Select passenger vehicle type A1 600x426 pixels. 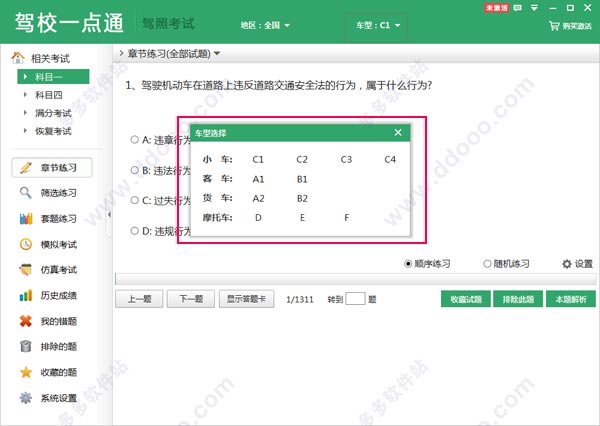point(258,179)
